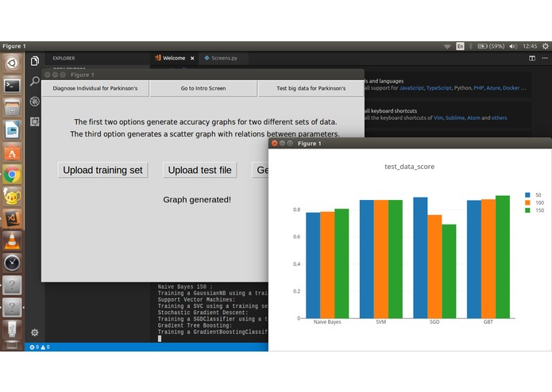The image size is (552, 392).
Task: Click the SVM axis label
Action: [x=381, y=322]
